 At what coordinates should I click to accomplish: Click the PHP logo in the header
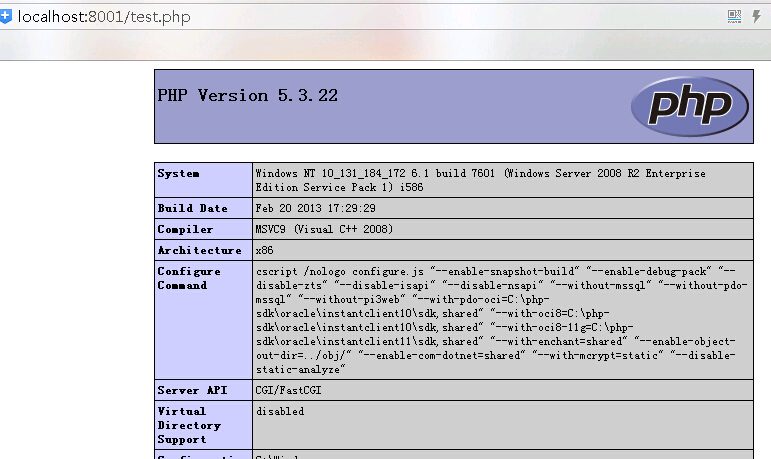pos(689,106)
